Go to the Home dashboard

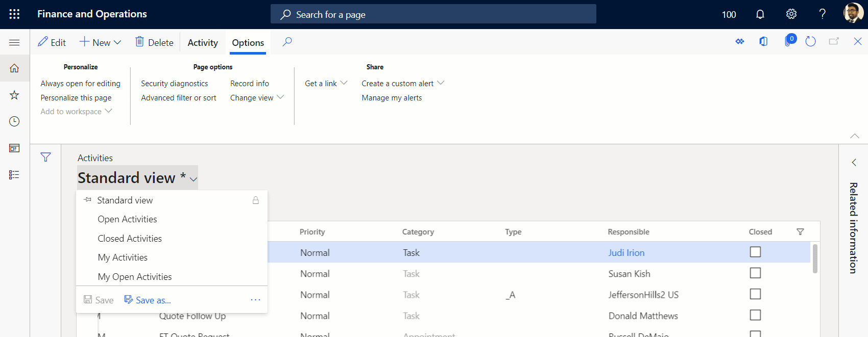tap(14, 68)
